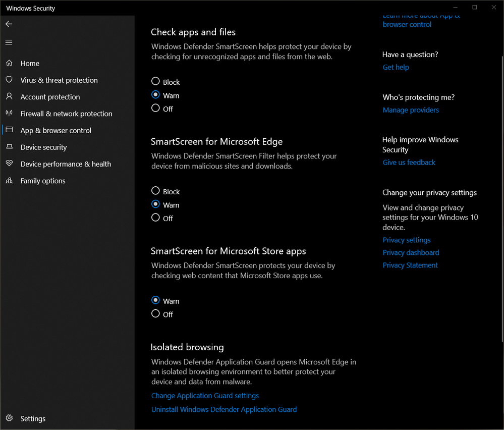The width and height of the screenshot is (504, 430).
Task: Click the SmartScreen for Microsoft Edge heading
Action: point(216,141)
